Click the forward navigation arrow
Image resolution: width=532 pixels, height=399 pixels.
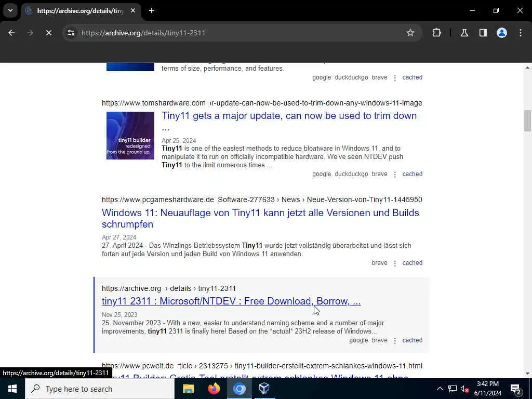click(x=30, y=33)
